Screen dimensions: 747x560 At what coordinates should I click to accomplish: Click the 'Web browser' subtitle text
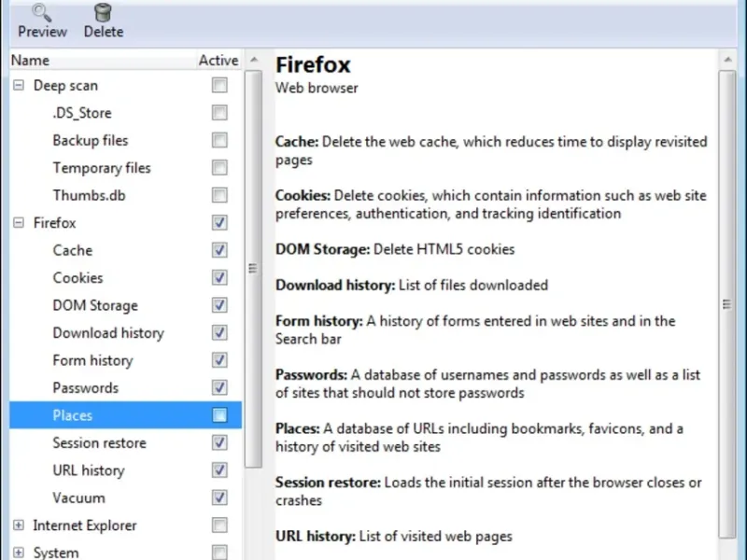point(317,88)
